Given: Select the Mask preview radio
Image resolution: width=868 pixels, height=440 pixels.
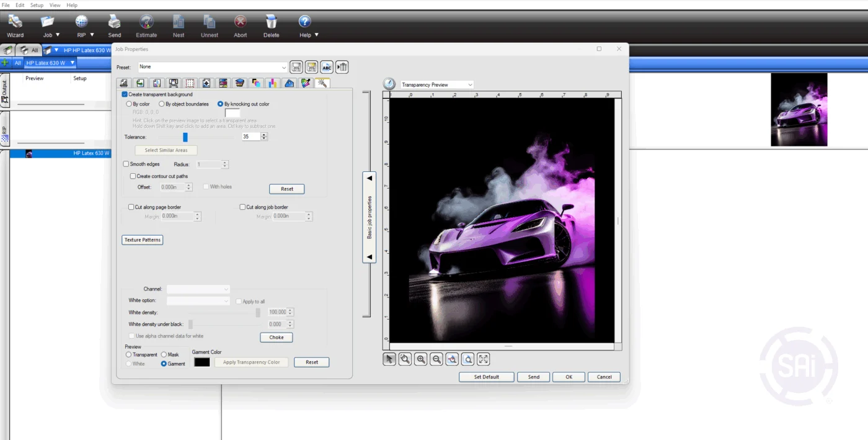Looking at the screenshot, I should click(x=164, y=355).
